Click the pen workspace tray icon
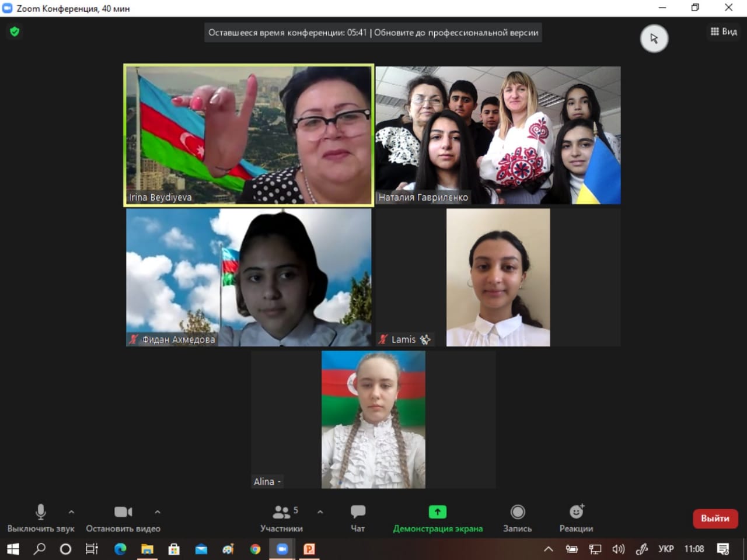Viewport: 747px width, 560px height. [x=642, y=549]
